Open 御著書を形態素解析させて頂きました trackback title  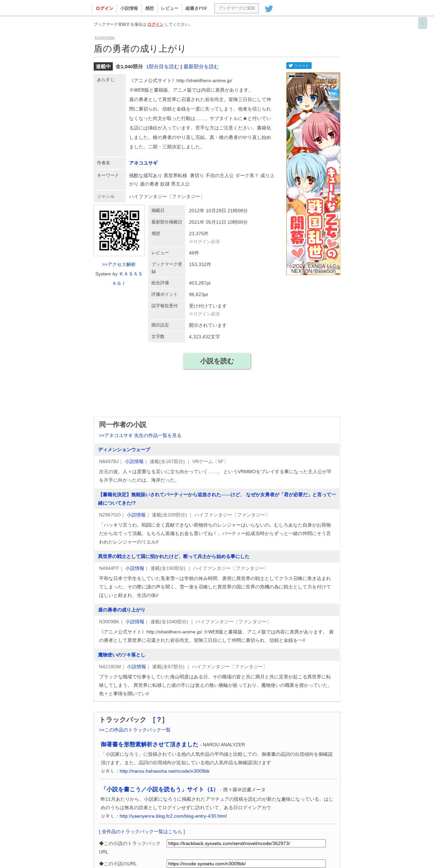point(149,744)
